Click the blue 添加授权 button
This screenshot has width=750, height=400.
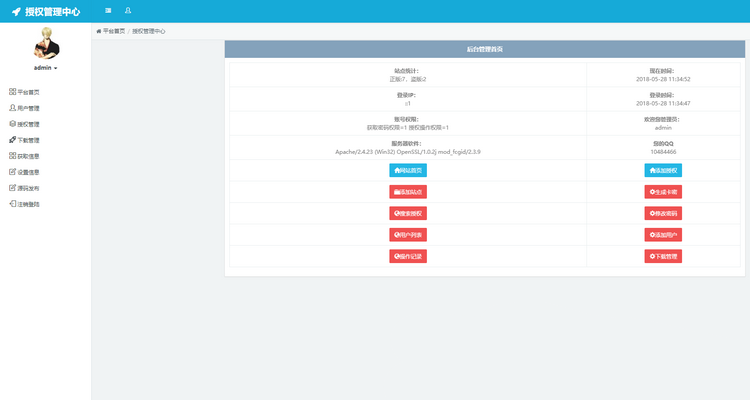(x=663, y=170)
